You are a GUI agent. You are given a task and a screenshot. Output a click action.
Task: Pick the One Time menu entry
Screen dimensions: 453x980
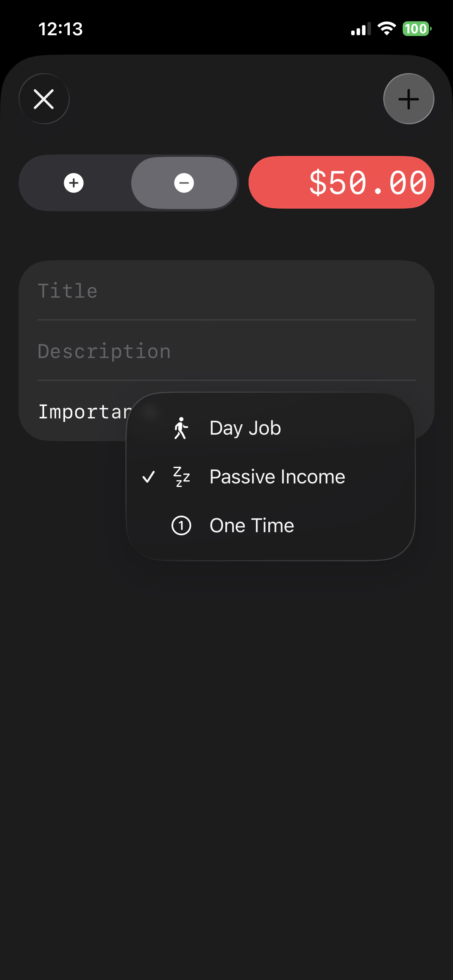coord(252,526)
